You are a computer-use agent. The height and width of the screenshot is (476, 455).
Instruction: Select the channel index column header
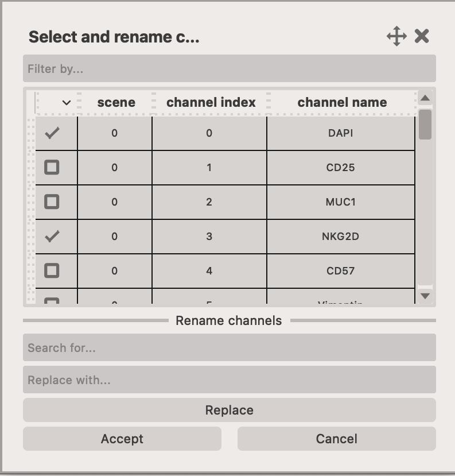[209, 102]
